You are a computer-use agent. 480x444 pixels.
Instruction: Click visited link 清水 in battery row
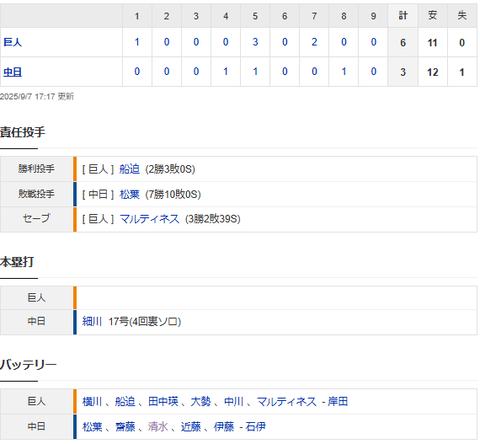click(158, 426)
